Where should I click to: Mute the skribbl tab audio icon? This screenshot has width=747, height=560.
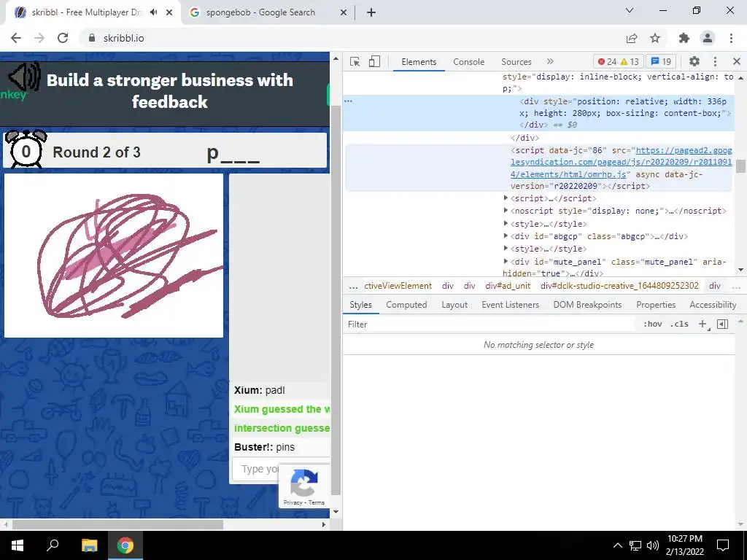pos(153,12)
